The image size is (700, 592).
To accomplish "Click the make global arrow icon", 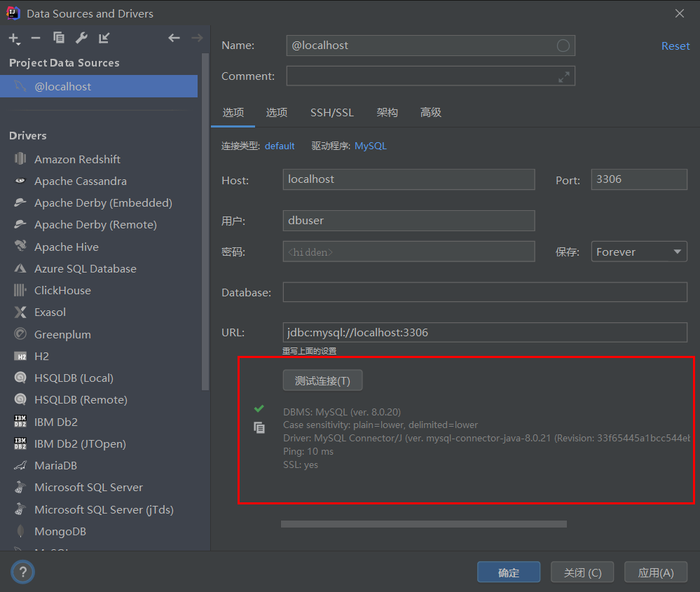I will pos(104,38).
